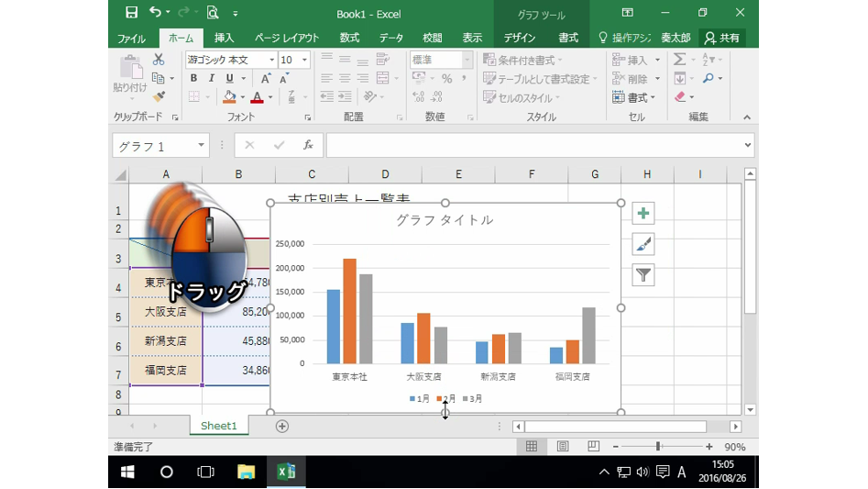868x489 pixels.
Task: Click the Chart Elements plus button
Action: point(643,214)
